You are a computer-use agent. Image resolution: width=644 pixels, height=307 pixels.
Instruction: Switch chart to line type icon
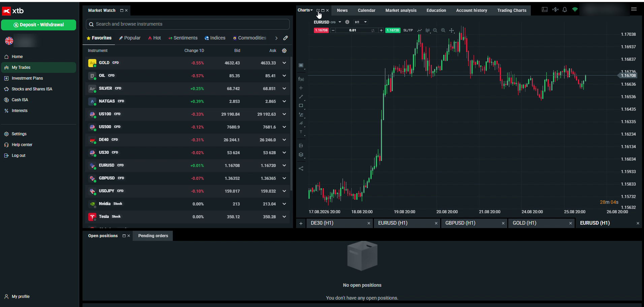click(419, 30)
